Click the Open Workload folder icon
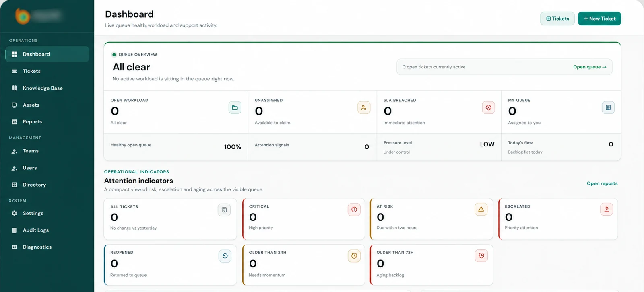 tap(235, 108)
